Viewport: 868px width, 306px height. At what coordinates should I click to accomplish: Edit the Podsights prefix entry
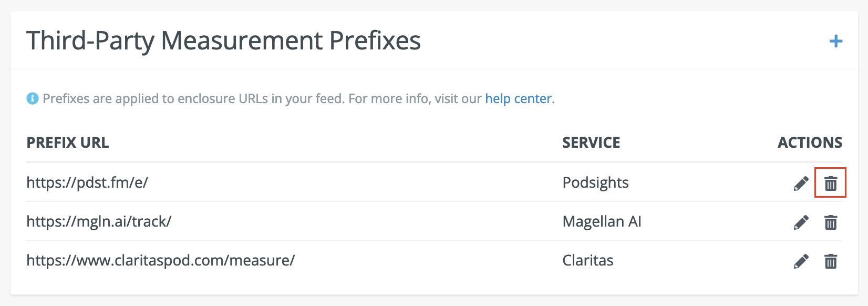pos(801,183)
